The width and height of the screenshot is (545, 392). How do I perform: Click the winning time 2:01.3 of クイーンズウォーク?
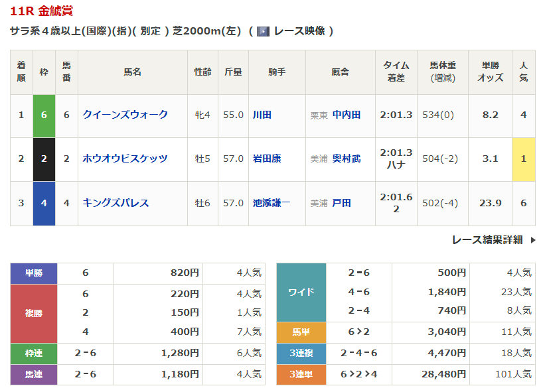tap(396, 115)
